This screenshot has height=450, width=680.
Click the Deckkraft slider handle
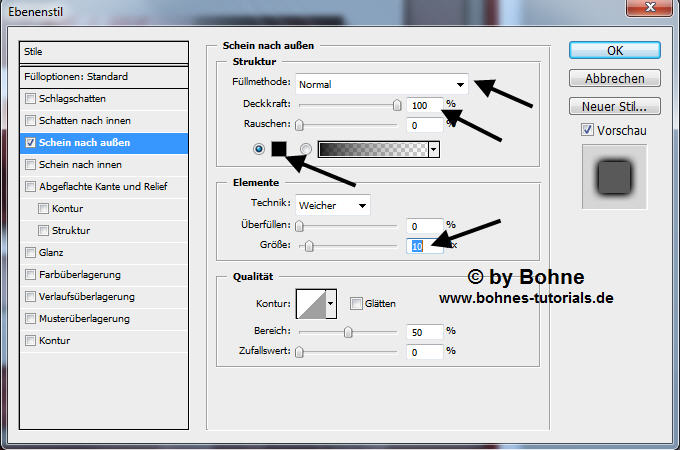(x=397, y=104)
